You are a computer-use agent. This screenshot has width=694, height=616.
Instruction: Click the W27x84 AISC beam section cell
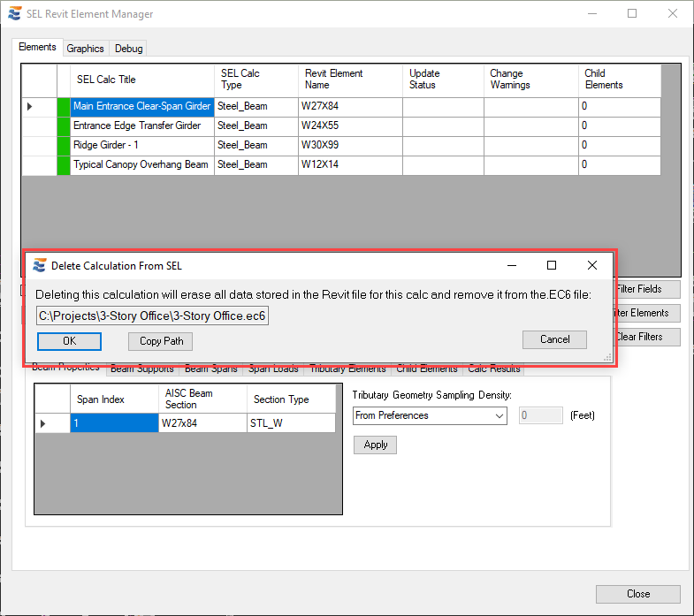click(202, 423)
